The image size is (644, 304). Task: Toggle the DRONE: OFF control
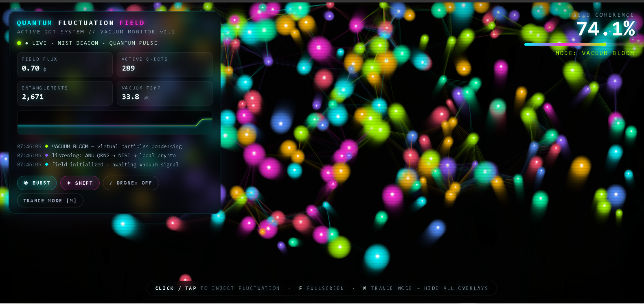(131, 183)
